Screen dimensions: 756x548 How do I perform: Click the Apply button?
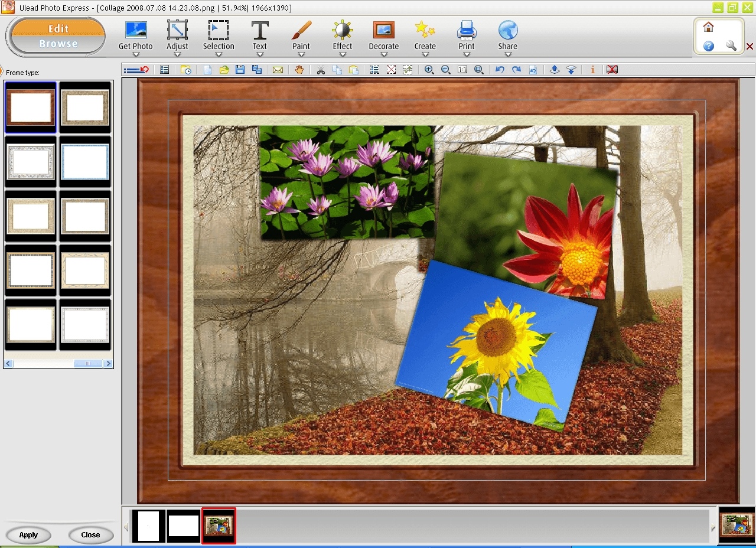pos(28,535)
